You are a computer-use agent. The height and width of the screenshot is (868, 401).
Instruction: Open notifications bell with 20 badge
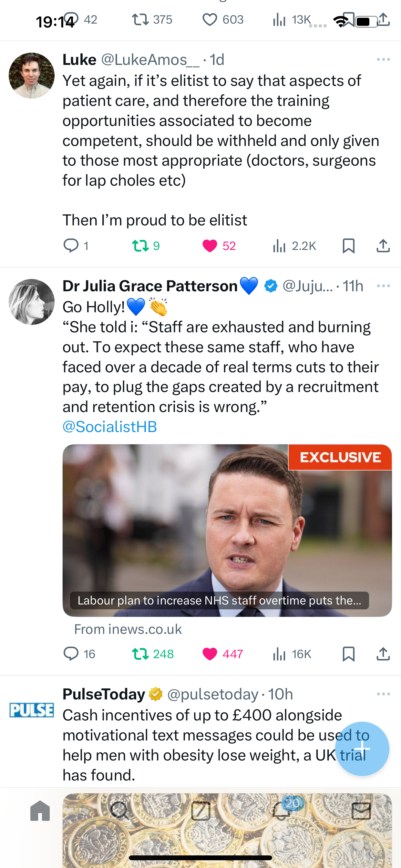(281, 811)
